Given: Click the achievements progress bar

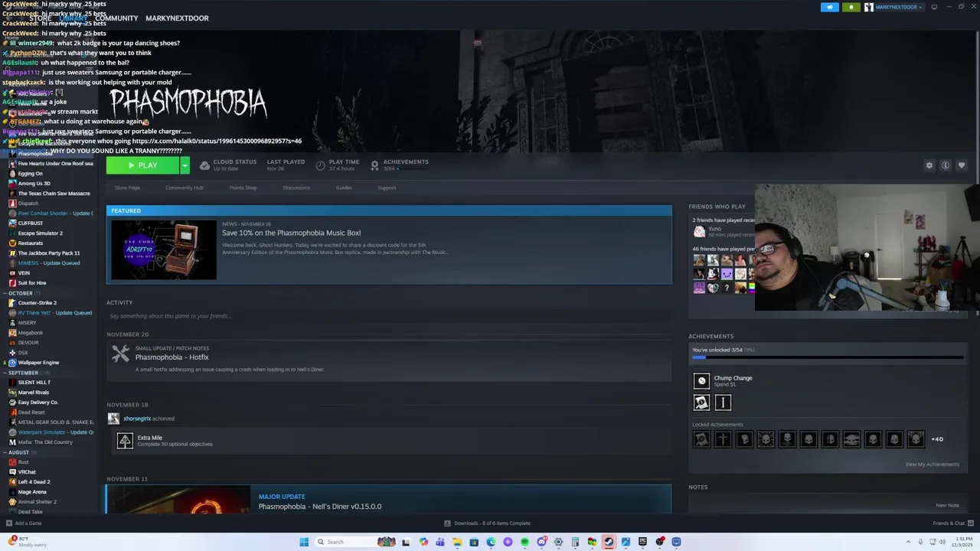Looking at the screenshot, I should point(828,357).
